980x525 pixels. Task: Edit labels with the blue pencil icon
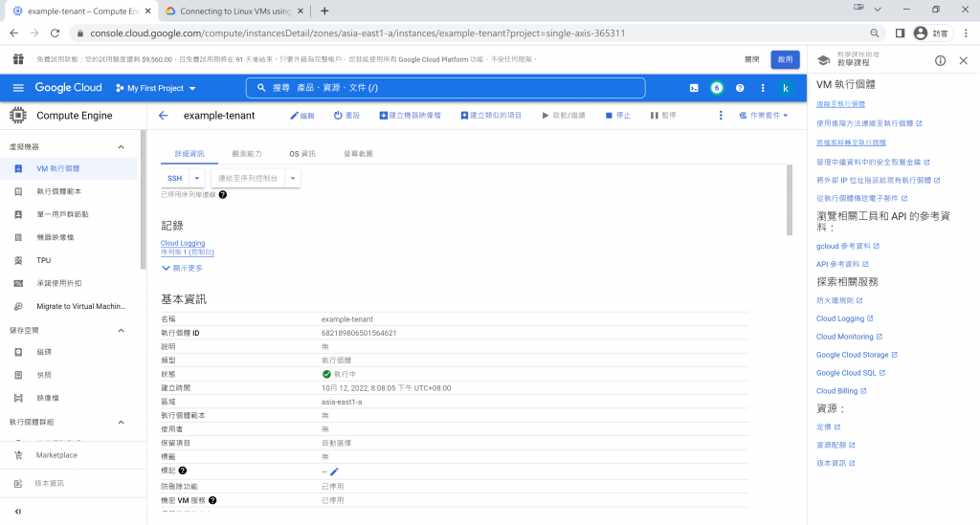point(334,472)
